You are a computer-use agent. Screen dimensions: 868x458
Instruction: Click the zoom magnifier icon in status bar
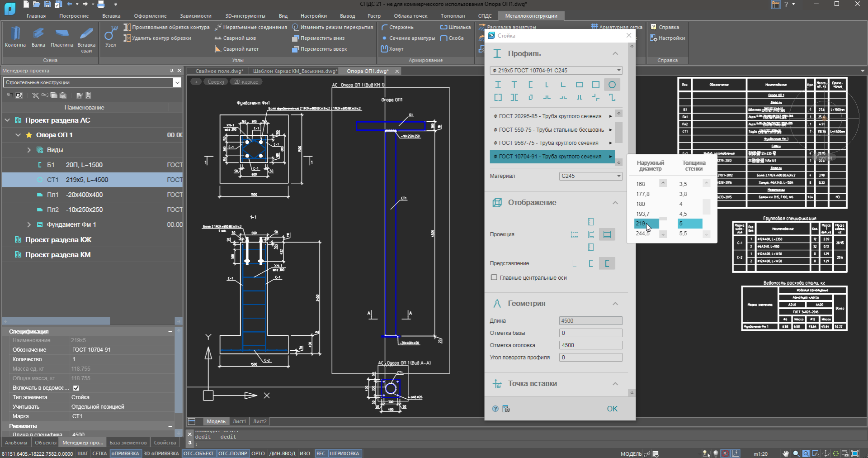(796, 453)
